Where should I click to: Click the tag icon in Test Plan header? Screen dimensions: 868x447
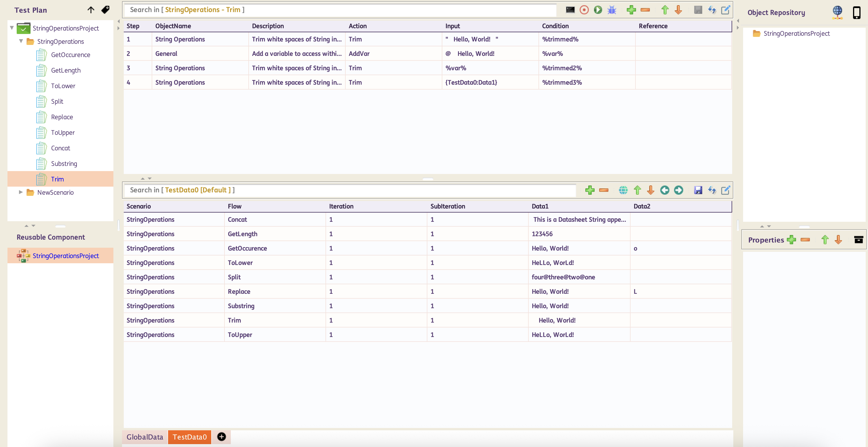[x=105, y=10]
